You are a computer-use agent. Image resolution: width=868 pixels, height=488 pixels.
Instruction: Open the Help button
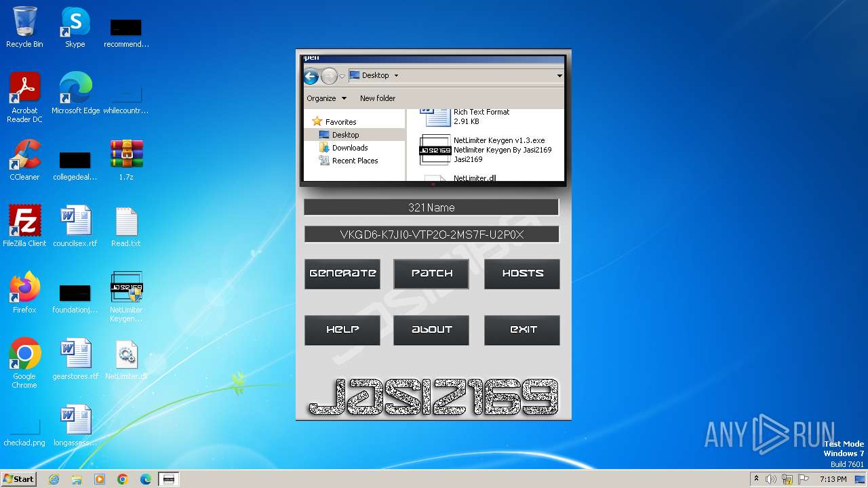pyautogui.click(x=342, y=330)
